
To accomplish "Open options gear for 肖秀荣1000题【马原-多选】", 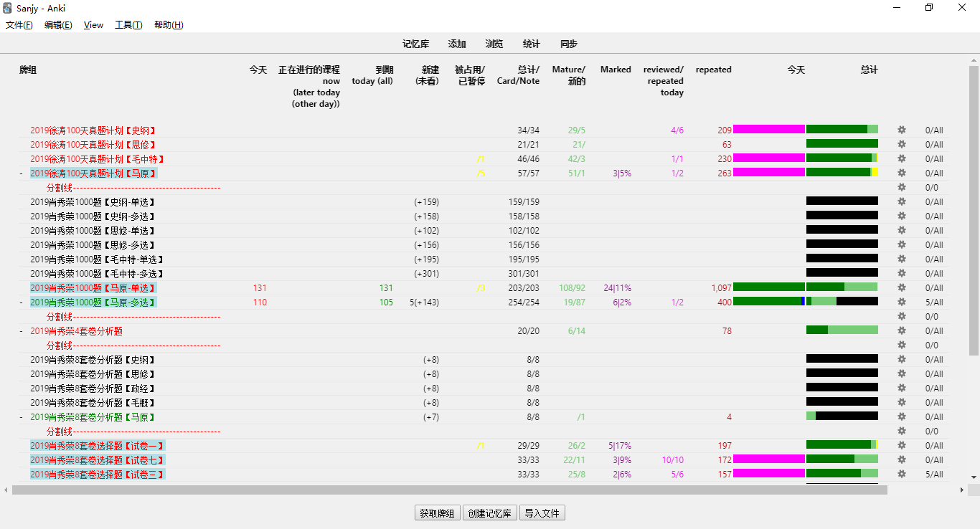I will tap(902, 302).
